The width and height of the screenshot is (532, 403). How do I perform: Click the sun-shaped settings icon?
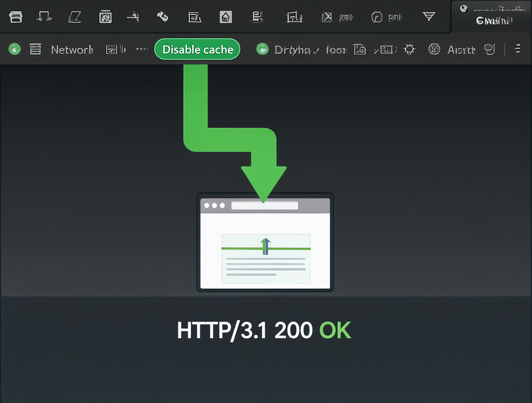coord(409,49)
